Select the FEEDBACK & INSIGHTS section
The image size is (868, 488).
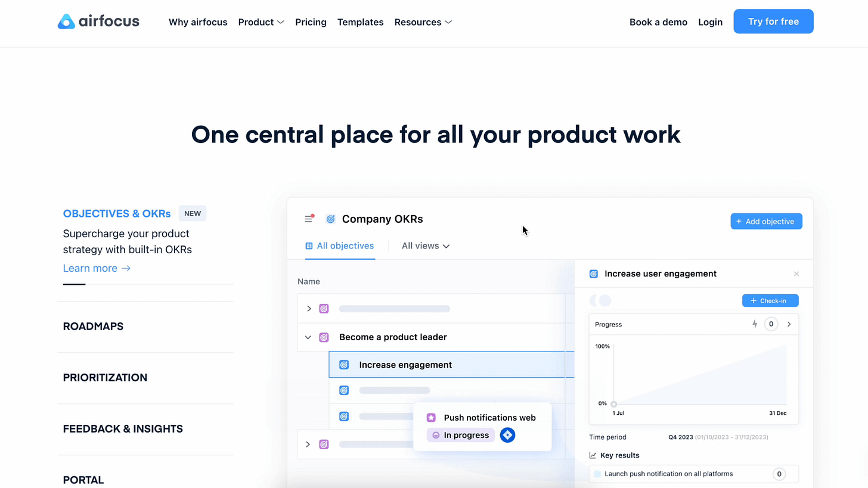(123, 429)
